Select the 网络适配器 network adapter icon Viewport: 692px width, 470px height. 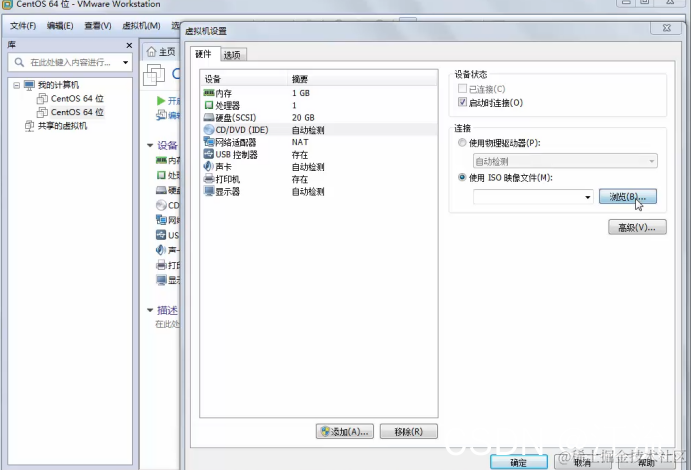pos(209,142)
